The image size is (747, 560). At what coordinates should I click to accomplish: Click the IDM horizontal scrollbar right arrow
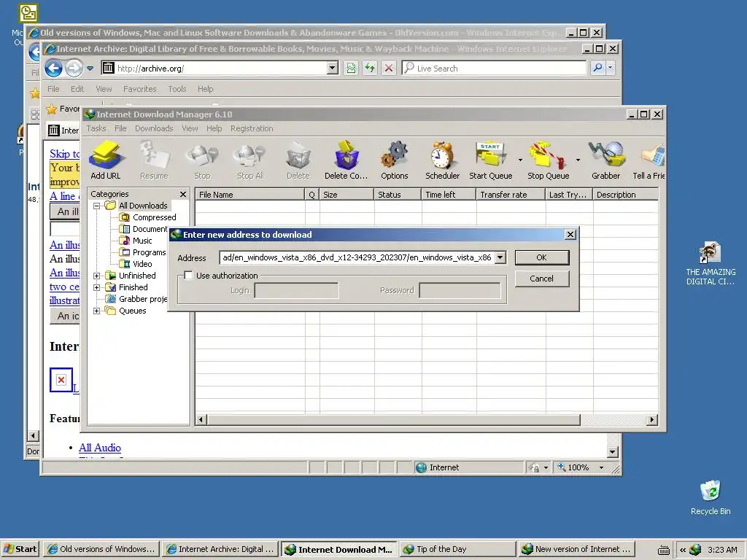coord(652,419)
